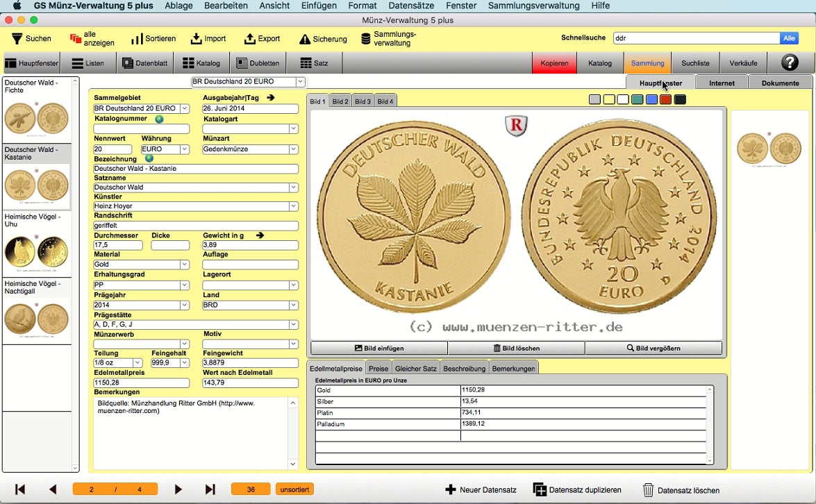The height and width of the screenshot is (504, 816).
Task: Open the Material dropdown
Action: point(184,264)
